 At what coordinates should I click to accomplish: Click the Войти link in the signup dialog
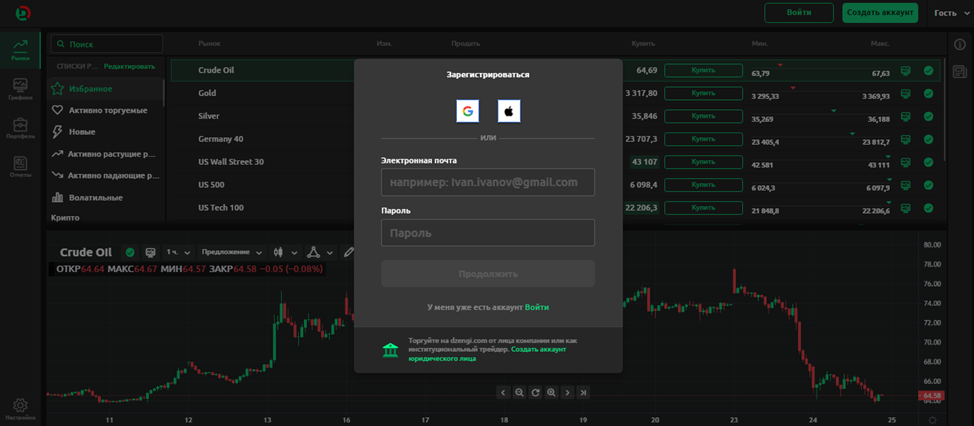(x=537, y=307)
